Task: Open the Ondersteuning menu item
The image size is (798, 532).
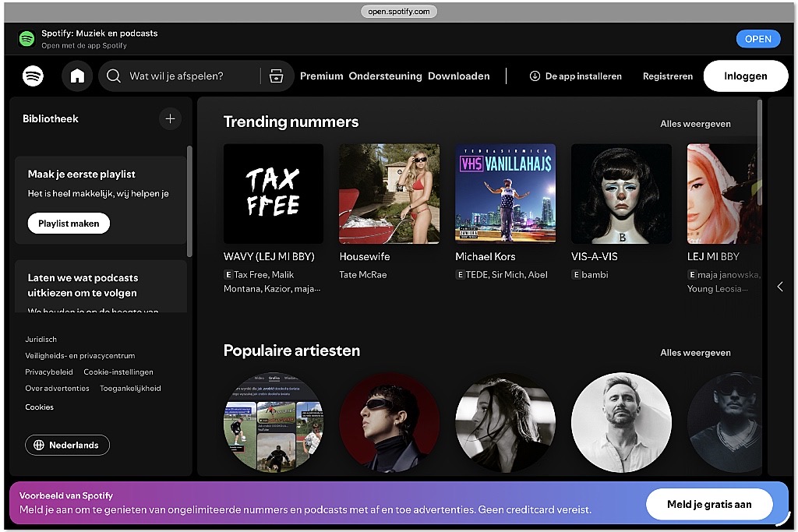Action: click(x=385, y=76)
